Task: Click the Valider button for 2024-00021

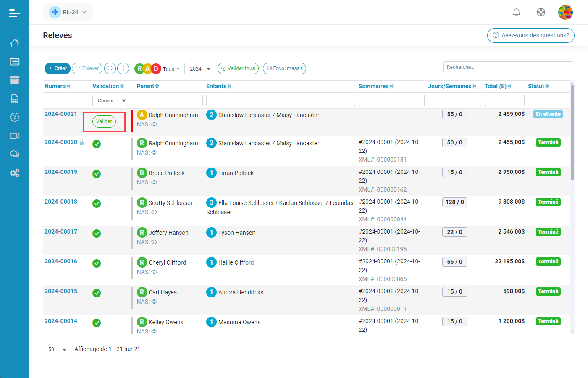Action: [x=104, y=121]
